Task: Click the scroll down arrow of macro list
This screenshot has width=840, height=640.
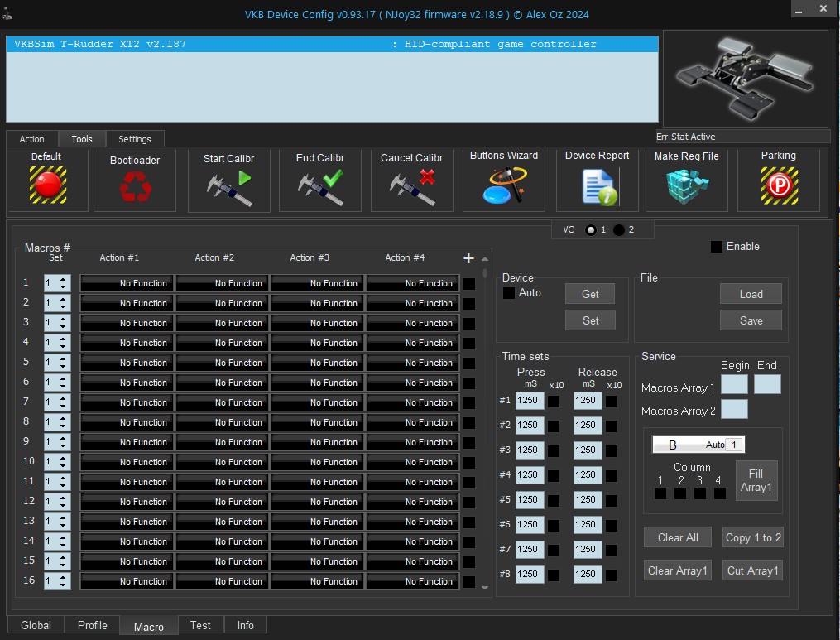Action: pos(485,588)
